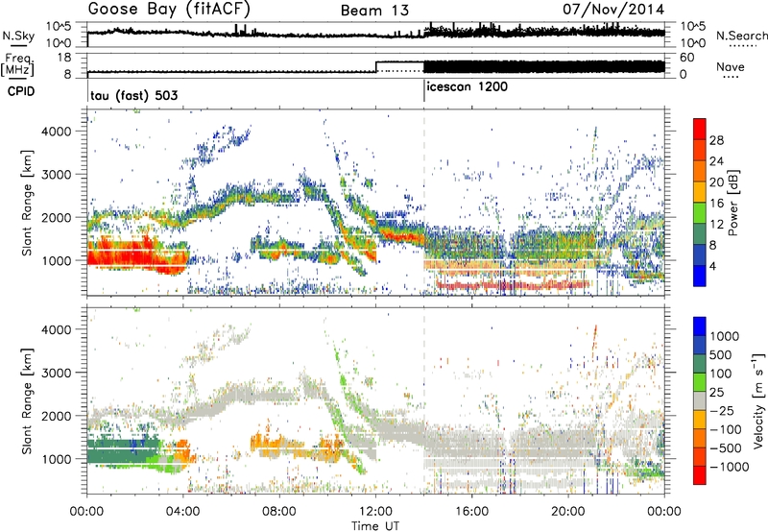Click the gray segment of Velocity colorbar
This screenshot has width=768, height=532.
coord(700,401)
